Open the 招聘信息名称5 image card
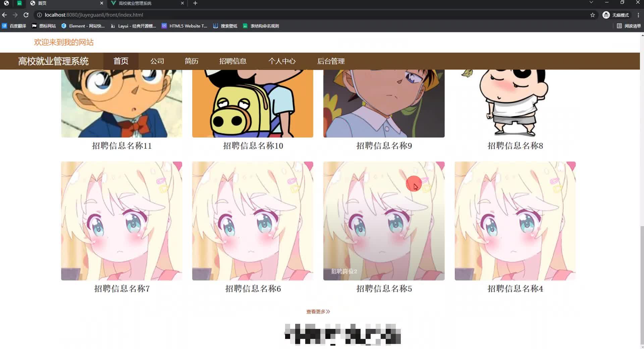 [384, 221]
